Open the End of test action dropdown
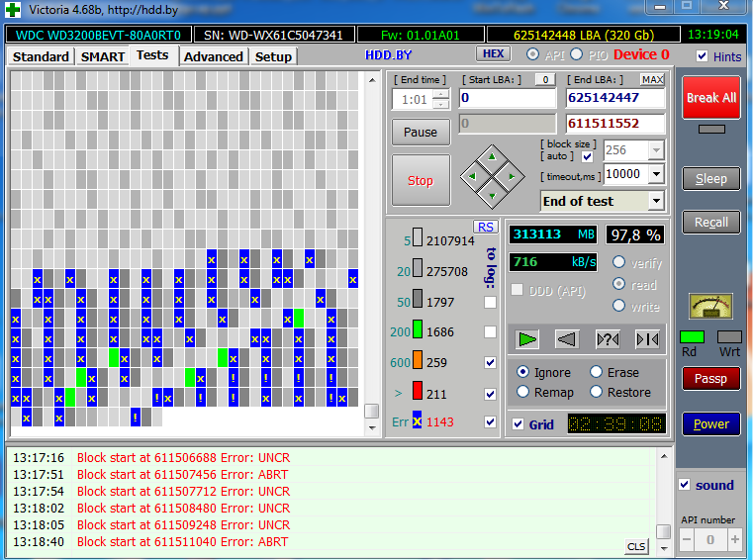 point(656,201)
